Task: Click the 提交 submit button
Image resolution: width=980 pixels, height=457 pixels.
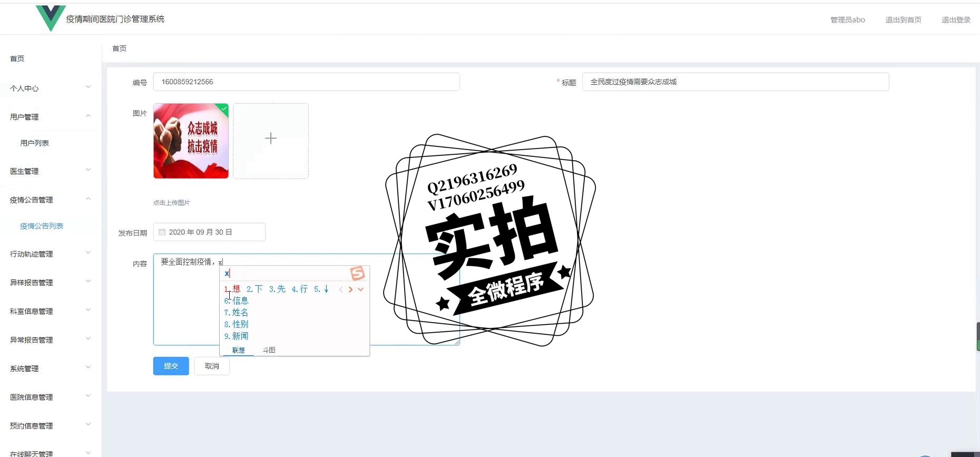Action: (171, 366)
